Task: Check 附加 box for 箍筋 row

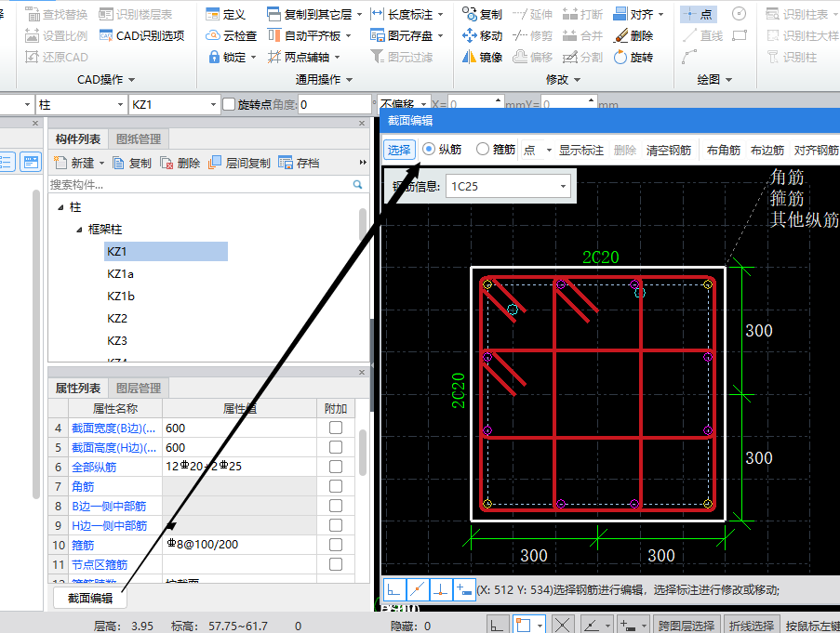Action: tap(336, 545)
